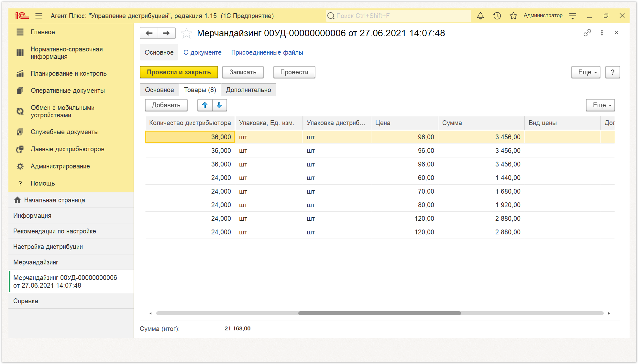Select the Товары (8) tab

tap(200, 90)
